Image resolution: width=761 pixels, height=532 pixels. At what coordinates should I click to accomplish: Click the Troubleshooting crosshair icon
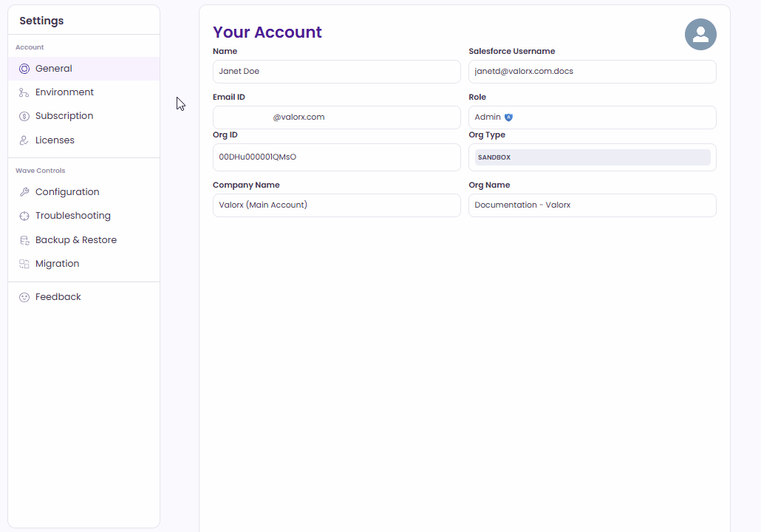pos(24,216)
